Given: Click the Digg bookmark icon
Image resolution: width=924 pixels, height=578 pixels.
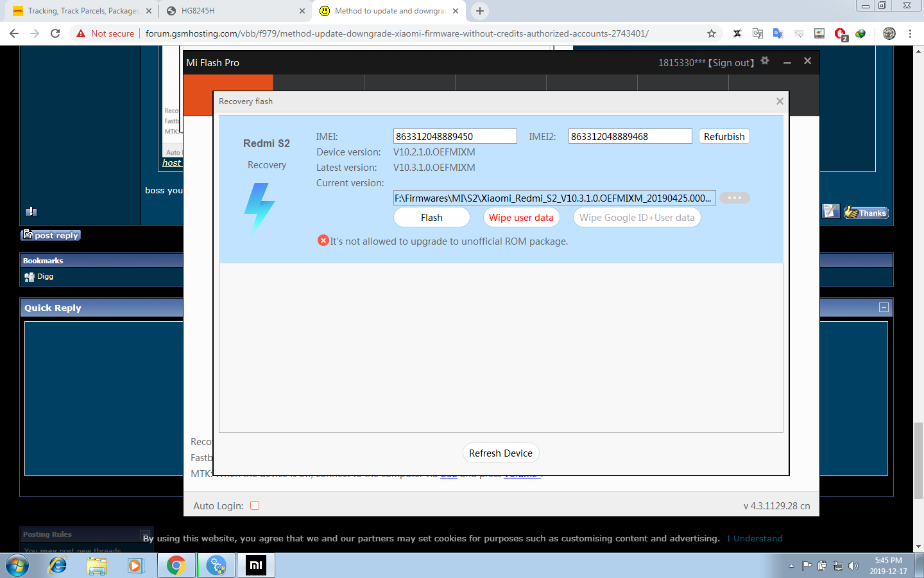Looking at the screenshot, I should [30, 277].
